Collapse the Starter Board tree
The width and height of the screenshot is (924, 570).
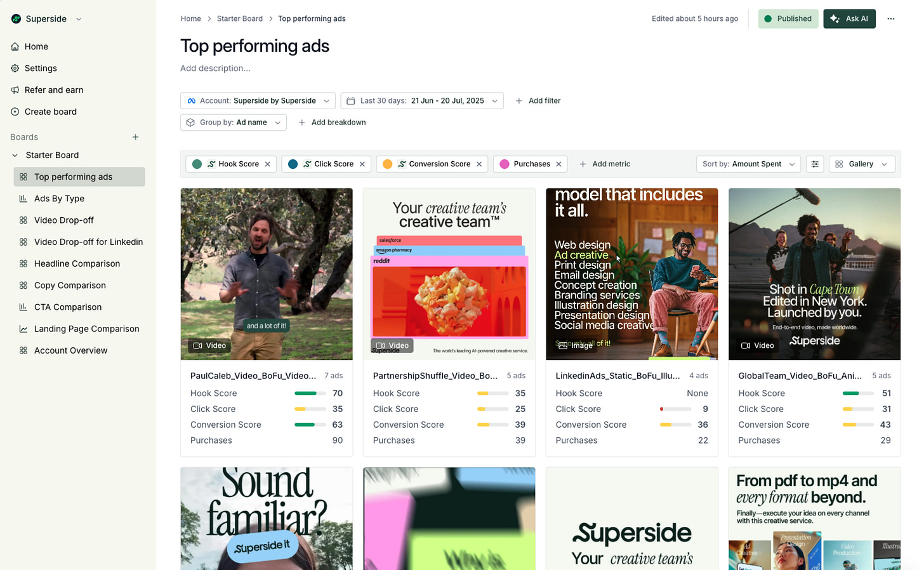click(x=15, y=155)
